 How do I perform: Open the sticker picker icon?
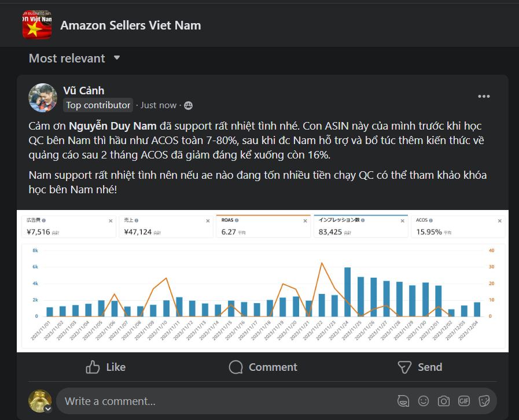(x=484, y=401)
